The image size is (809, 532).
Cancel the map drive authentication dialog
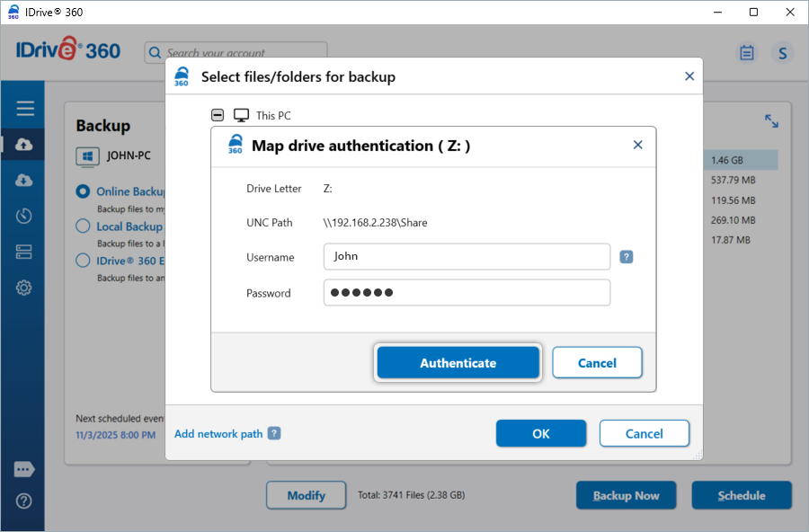(x=597, y=363)
